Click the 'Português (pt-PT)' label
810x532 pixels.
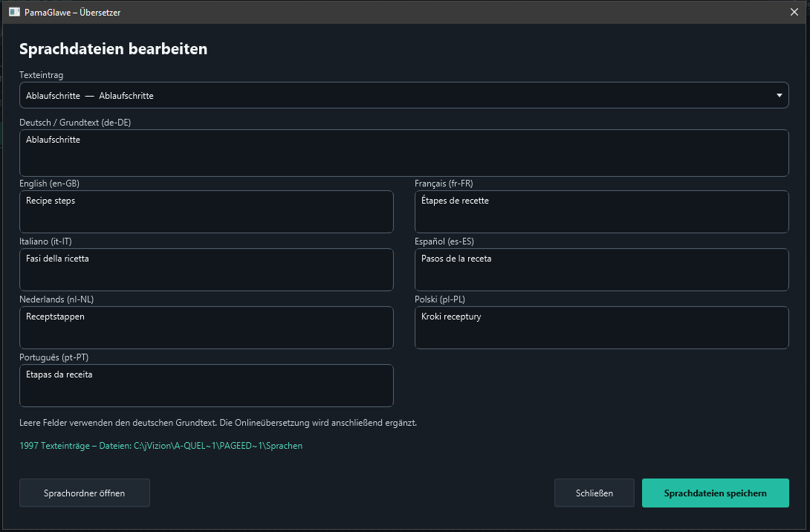pyautogui.click(x=54, y=357)
